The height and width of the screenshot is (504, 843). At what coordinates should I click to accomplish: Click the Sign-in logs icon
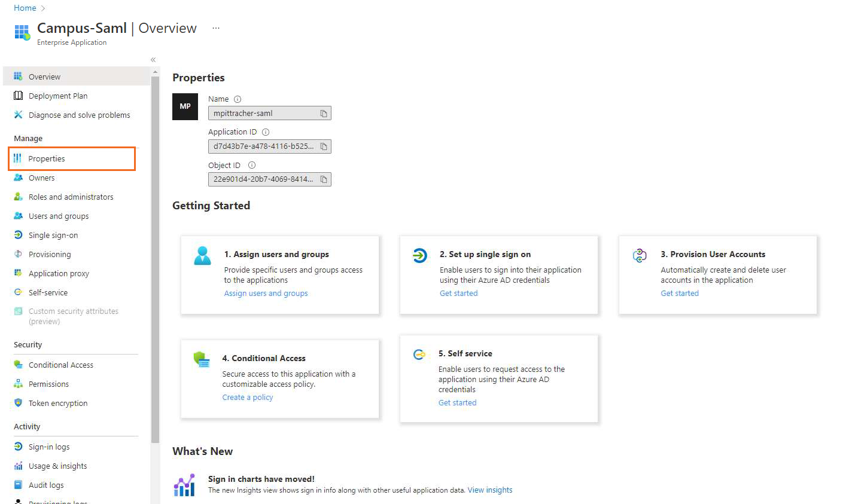coord(18,447)
